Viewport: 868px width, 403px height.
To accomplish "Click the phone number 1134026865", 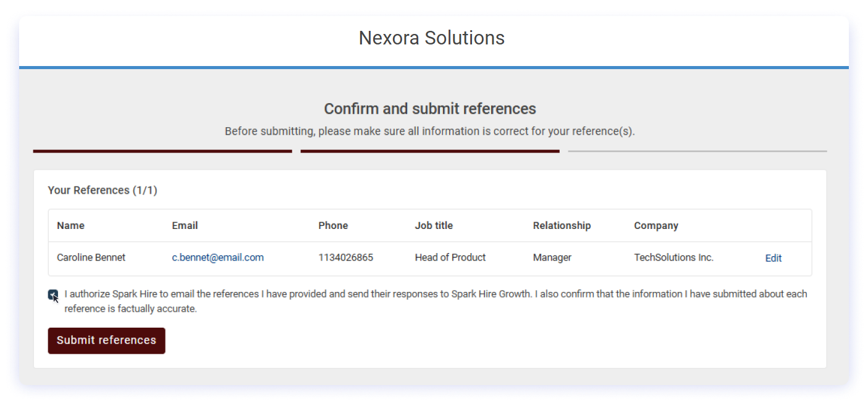I will [345, 257].
